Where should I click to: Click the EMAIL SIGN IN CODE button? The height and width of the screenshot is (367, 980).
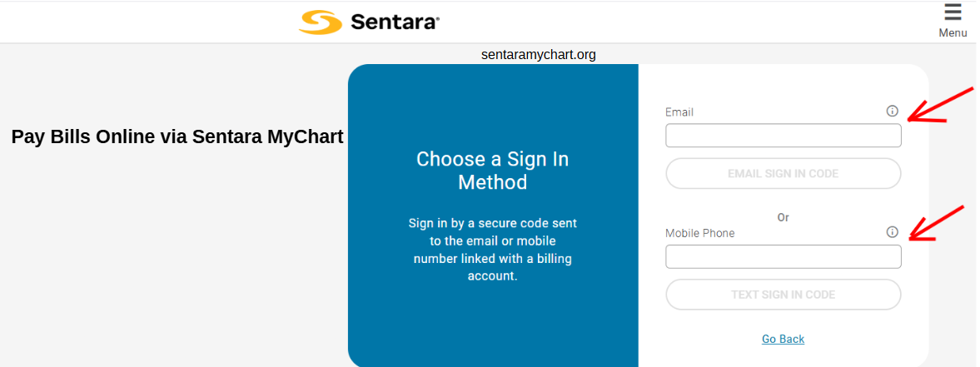784,173
